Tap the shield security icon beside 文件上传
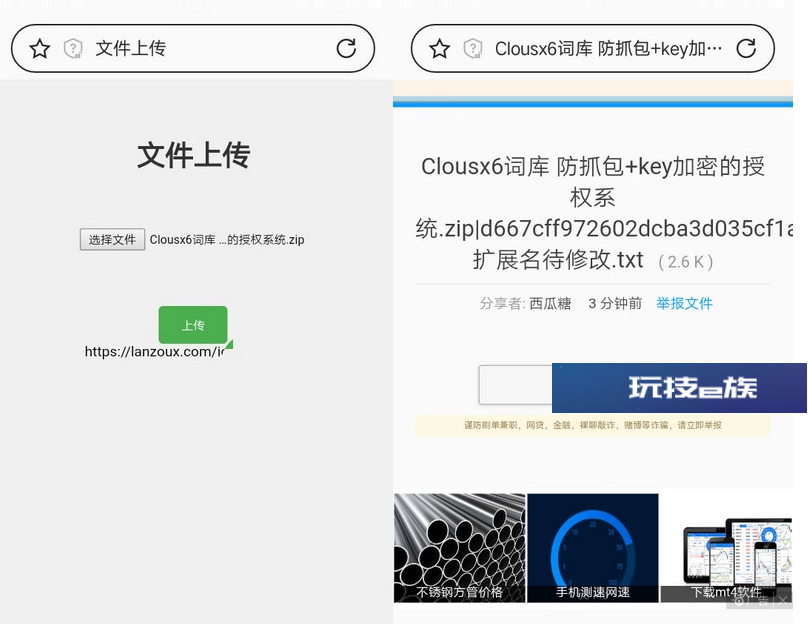This screenshot has height=624, width=808. pos(73,49)
